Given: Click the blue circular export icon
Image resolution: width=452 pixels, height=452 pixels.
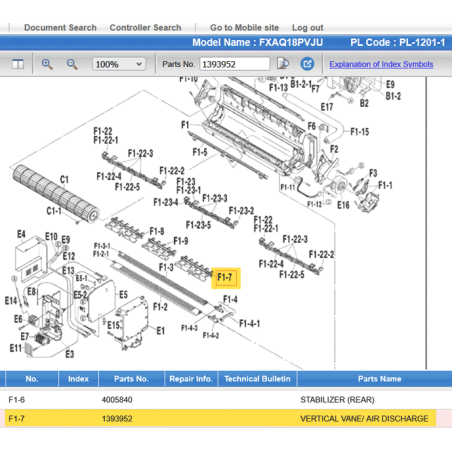Looking at the screenshot, I should coord(307,64).
